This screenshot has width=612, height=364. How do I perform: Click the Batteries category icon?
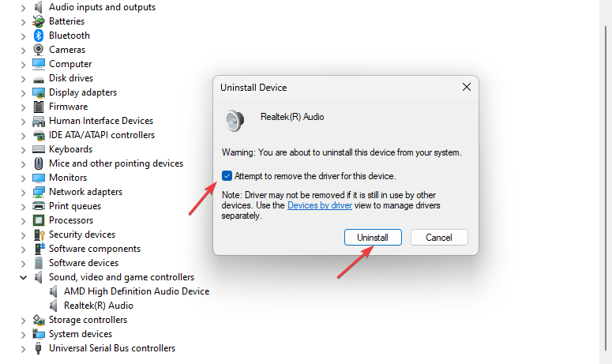(39, 21)
